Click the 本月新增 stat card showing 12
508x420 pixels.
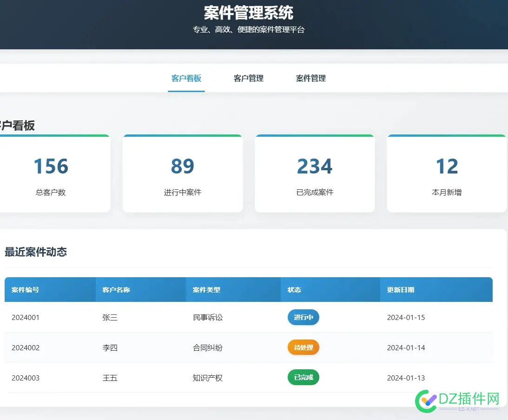(x=447, y=174)
